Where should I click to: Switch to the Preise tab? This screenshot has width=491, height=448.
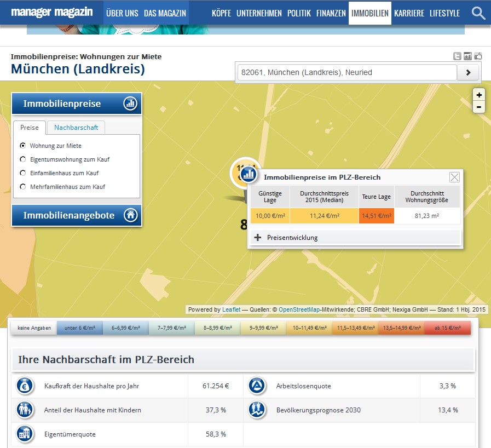pos(30,128)
